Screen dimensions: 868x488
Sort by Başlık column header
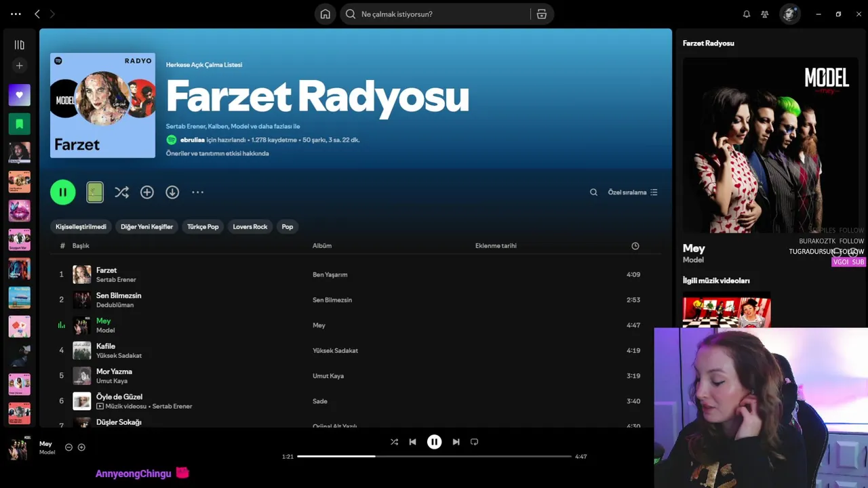(x=81, y=246)
